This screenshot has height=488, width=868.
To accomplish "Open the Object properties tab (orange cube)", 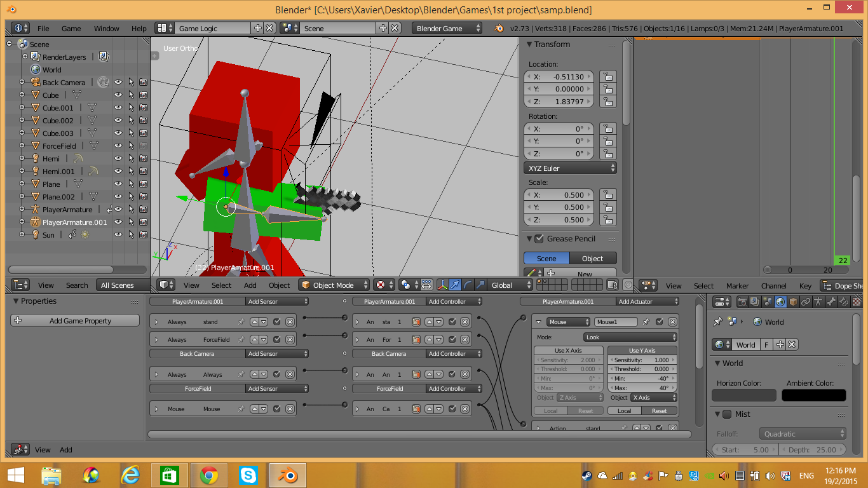I will [x=793, y=302].
